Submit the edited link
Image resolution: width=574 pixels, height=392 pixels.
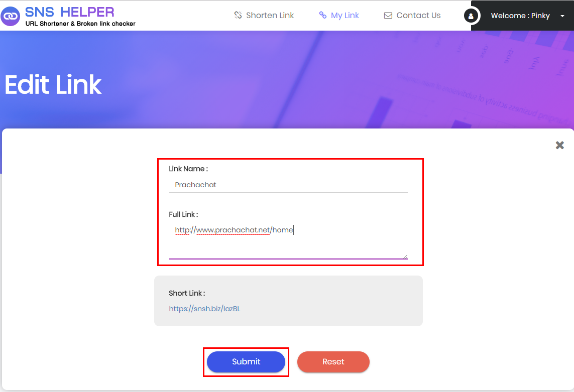tap(246, 361)
